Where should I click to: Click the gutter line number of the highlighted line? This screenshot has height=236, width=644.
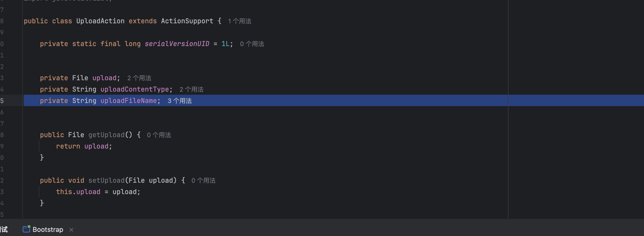(x=2, y=101)
